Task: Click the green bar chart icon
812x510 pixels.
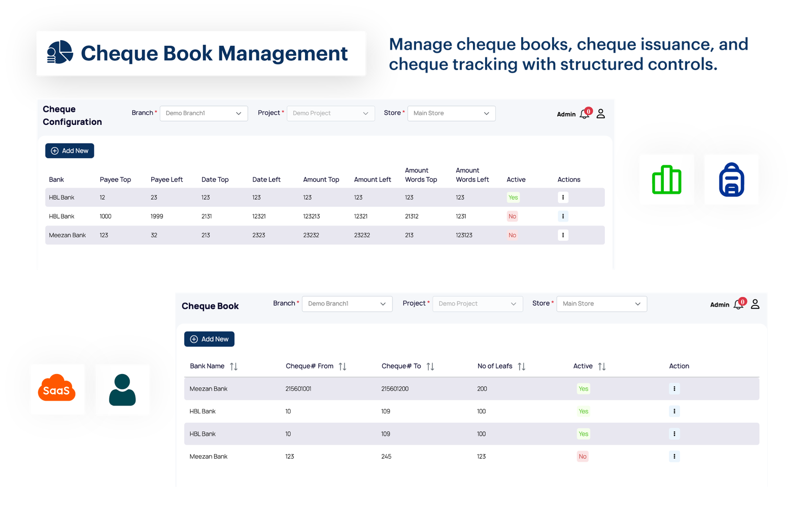Action: pyautogui.click(x=666, y=180)
